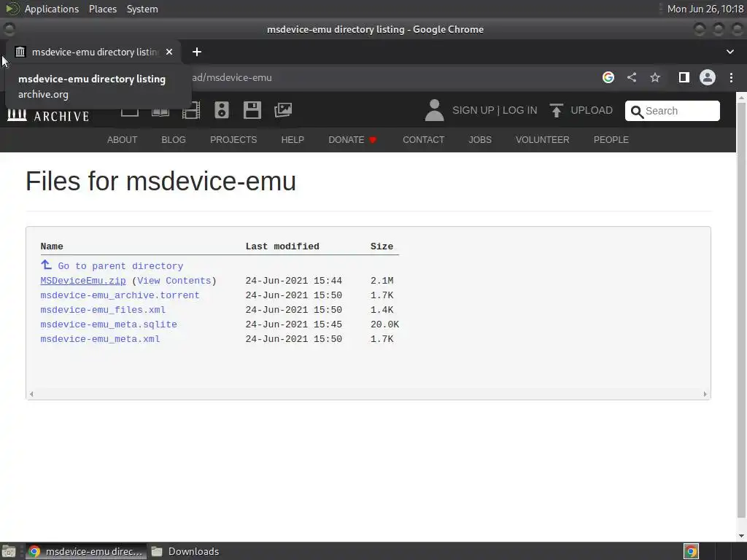The height and width of the screenshot is (560, 747).
Task: Click the SIGN UP link
Action: tap(473, 110)
